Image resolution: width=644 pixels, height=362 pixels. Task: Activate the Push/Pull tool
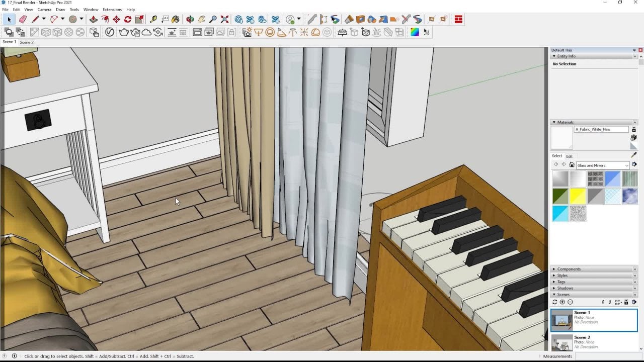click(93, 20)
